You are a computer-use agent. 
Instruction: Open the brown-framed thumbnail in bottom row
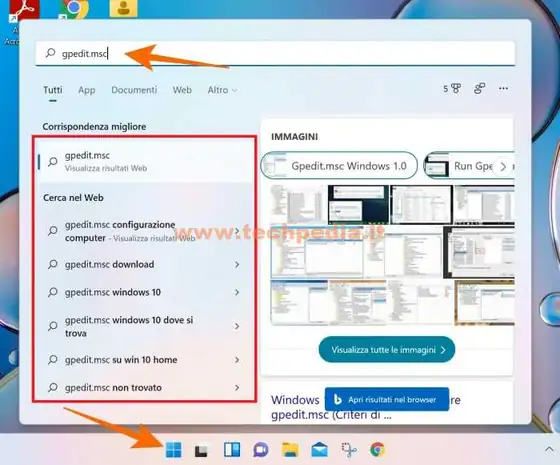click(x=484, y=302)
